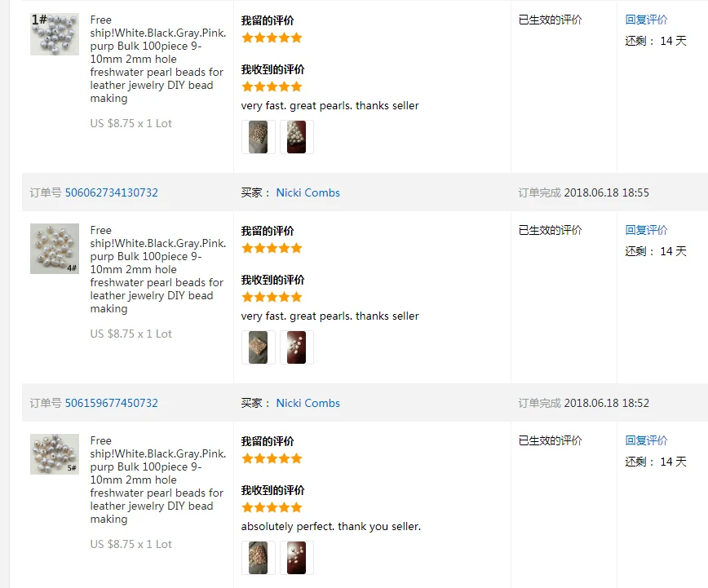The width and height of the screenshot is (708, 588).
Task: Click 回复评价 for the 5# pearl review
Action: point(646,440)
